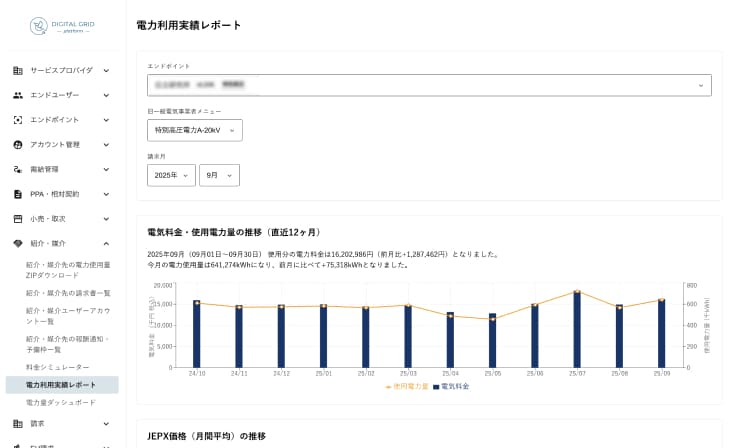Open the 2025年 year dropdown
Screen dimensions: 732x448
[x=171, y=175]
